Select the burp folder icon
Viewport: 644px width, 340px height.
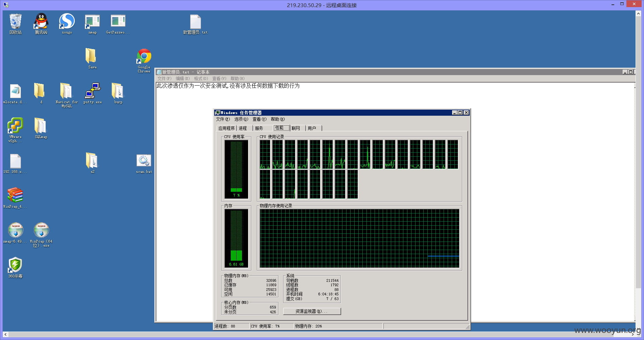(118, 93)
